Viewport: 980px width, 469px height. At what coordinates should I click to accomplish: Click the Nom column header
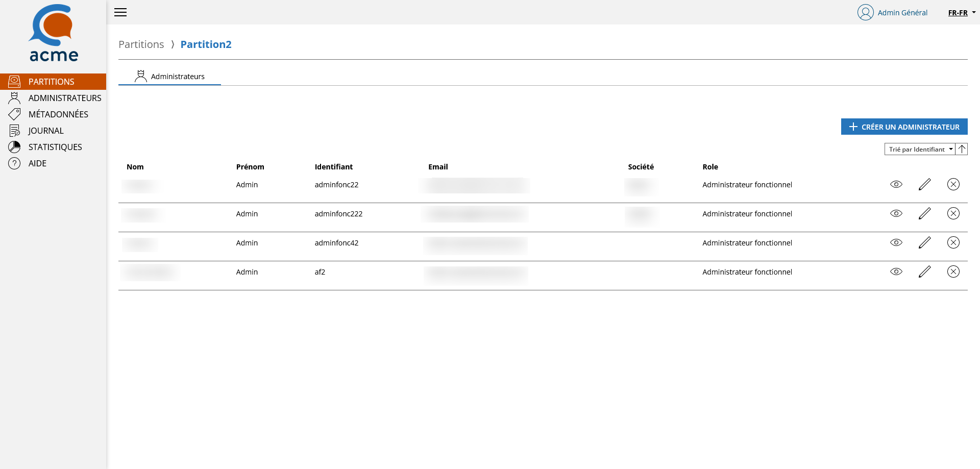(135, 167)
